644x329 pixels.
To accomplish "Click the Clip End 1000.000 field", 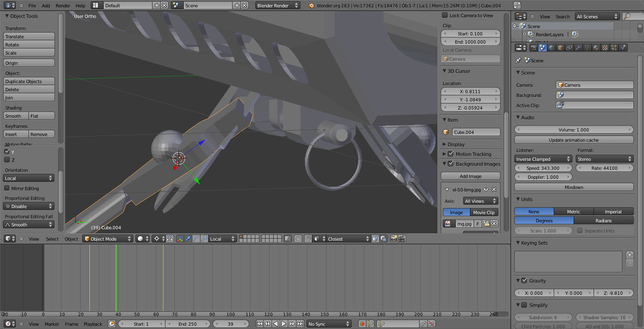I will pos(470,42).
